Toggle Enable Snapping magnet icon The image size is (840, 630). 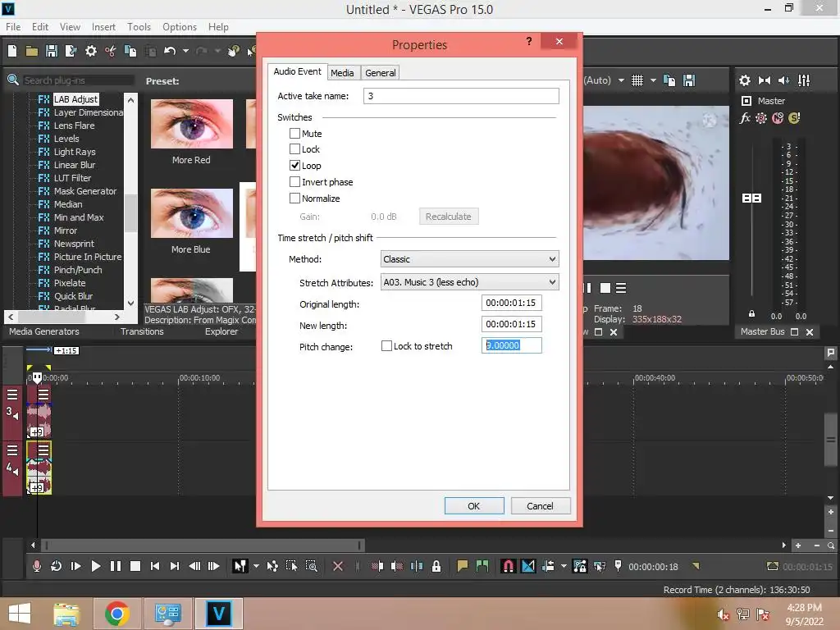509,566
